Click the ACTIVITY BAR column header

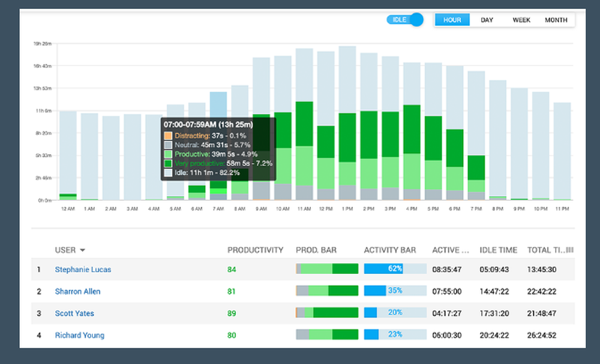coord(389,250)
